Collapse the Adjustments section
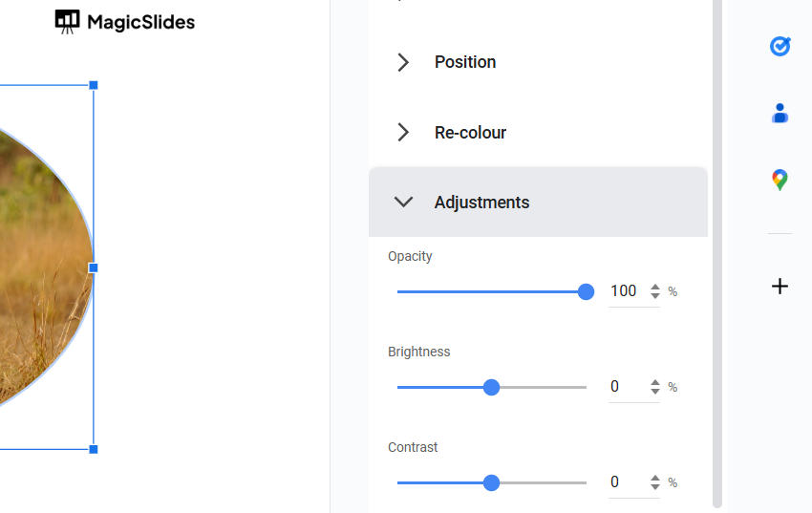This screenshot has width=812, height=513. 403,203
